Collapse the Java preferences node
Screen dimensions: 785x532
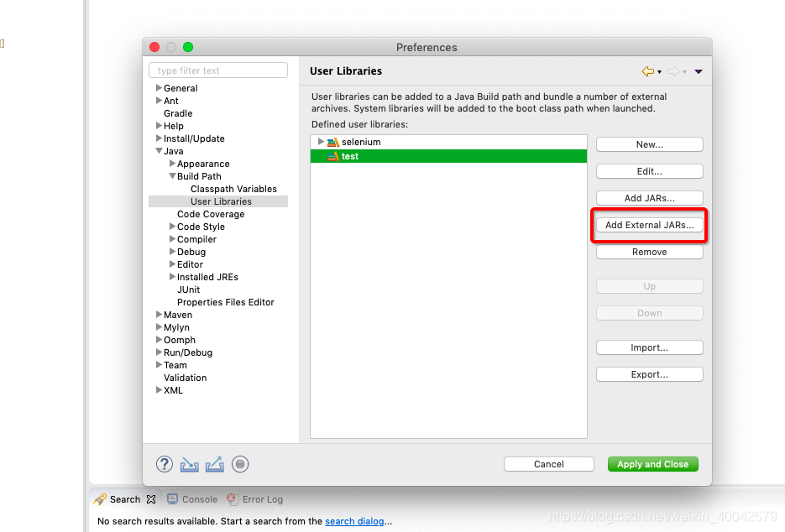point(159,151)
